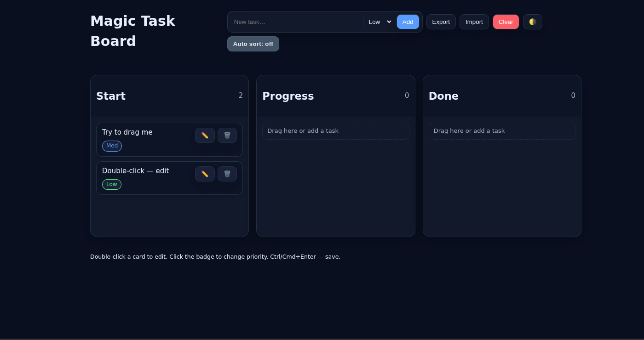Click the Add task button

408,22
